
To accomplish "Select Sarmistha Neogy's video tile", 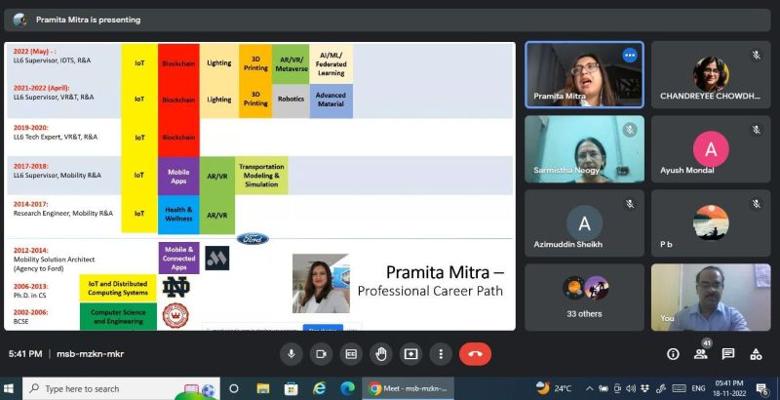I will coord(584,149).
